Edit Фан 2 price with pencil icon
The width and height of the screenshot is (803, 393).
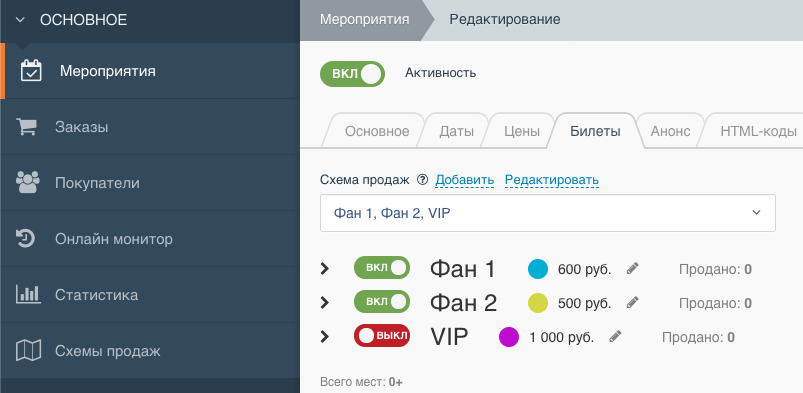(x=633, y=302)
